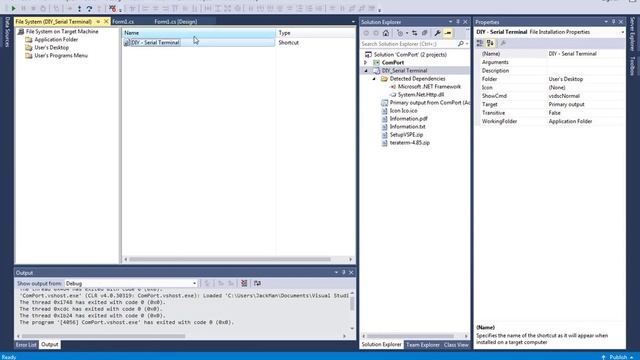Image resolution: width=640 pixels, height=360 pixels.
Task: Open the Server Explorer side tab
Action: pos(632,33)
